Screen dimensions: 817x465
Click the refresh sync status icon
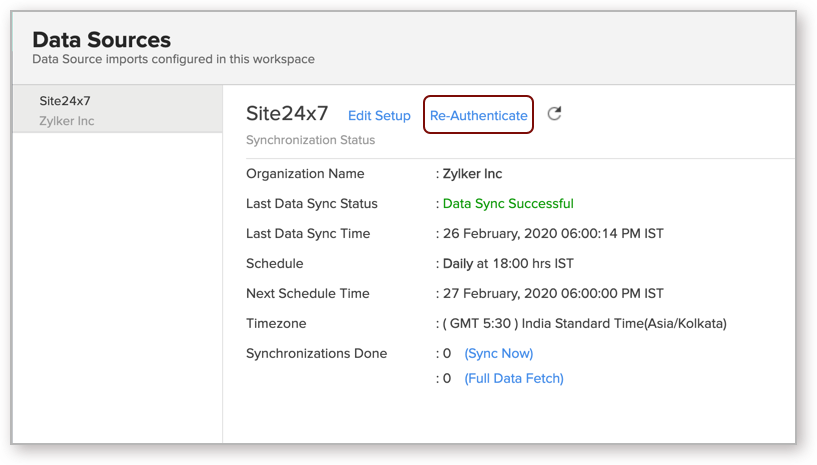[x=554, y=114]
